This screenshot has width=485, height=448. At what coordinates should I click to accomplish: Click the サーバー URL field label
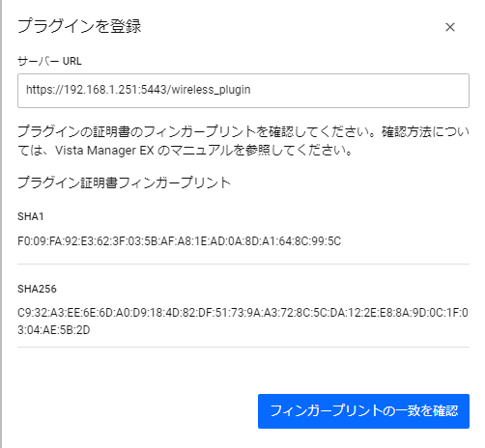(49, 61)
